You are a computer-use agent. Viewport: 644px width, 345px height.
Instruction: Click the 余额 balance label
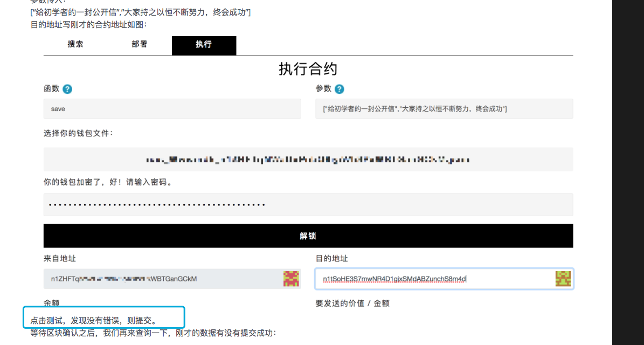tap(52, 303)
